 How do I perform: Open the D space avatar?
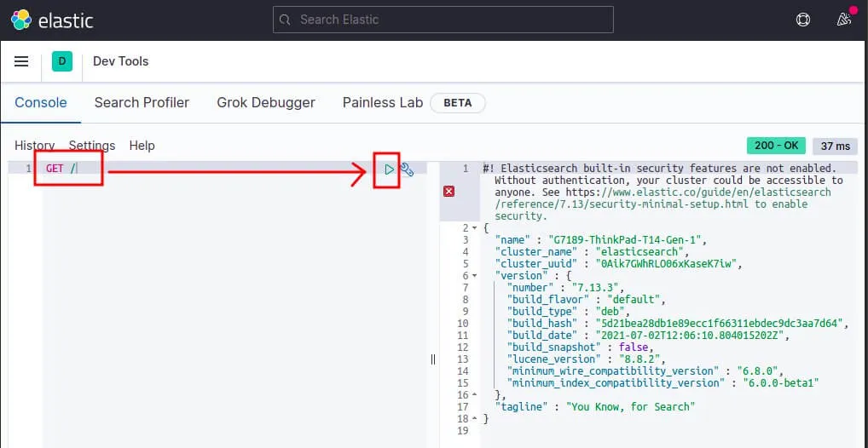tap(62, 60)
